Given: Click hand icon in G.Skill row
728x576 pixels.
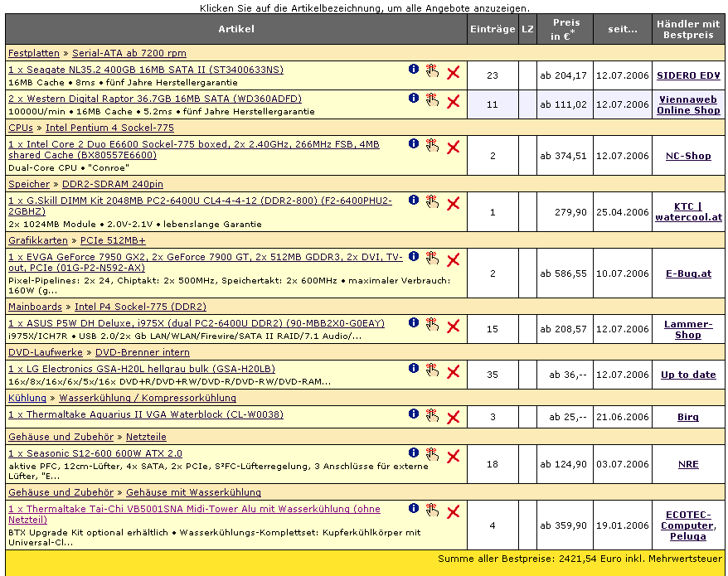Looking at the screenshot, I should pyautogui.click(x=432, y=201).
